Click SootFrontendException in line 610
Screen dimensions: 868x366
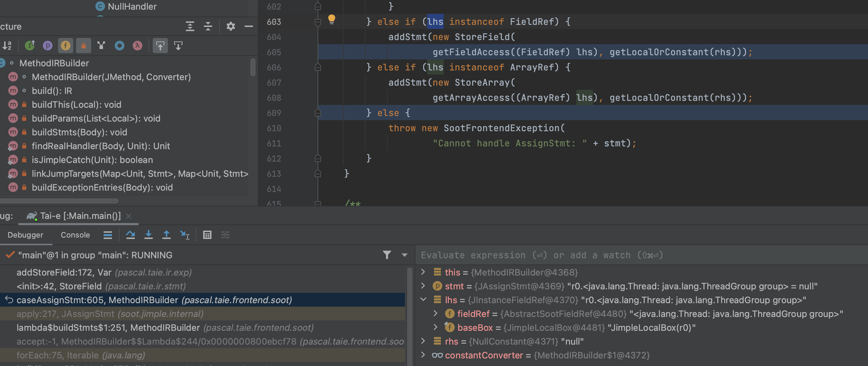(501, 128)
